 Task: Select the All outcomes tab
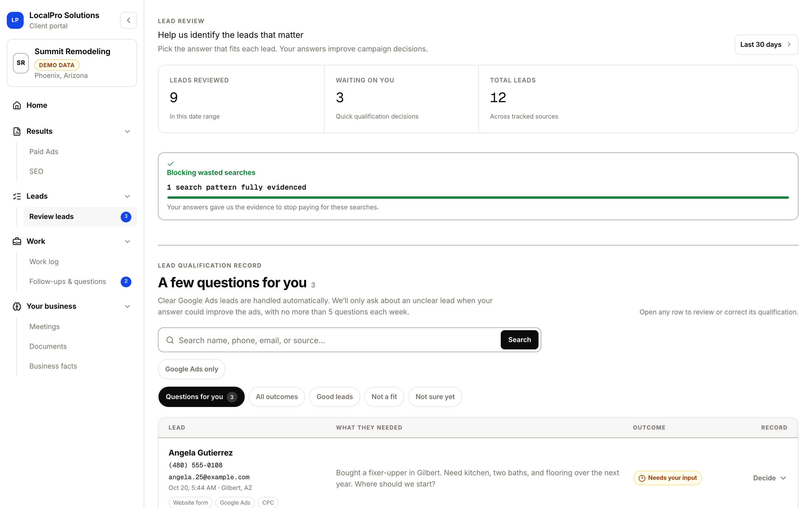[x=277, y=397]
